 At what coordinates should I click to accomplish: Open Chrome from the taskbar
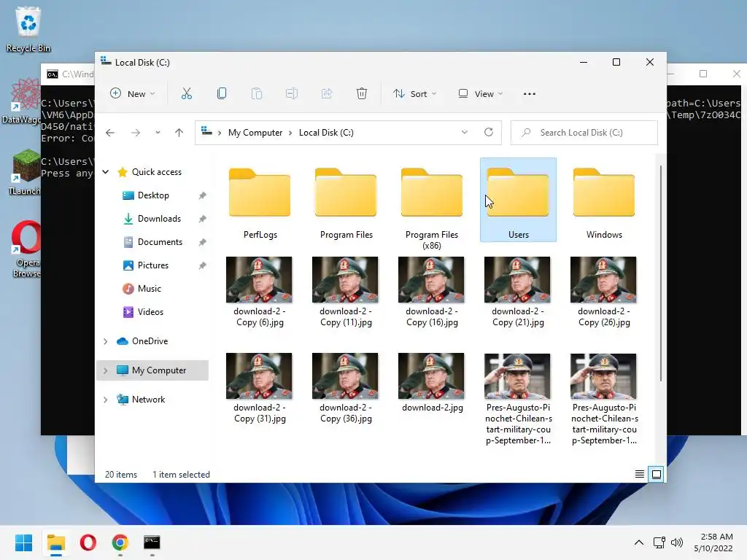[120, 542]
